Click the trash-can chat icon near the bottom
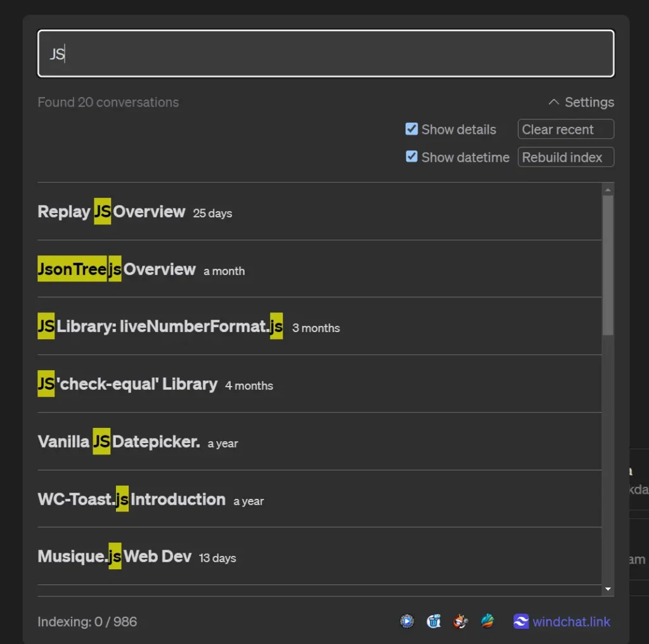 coord(434,622)
